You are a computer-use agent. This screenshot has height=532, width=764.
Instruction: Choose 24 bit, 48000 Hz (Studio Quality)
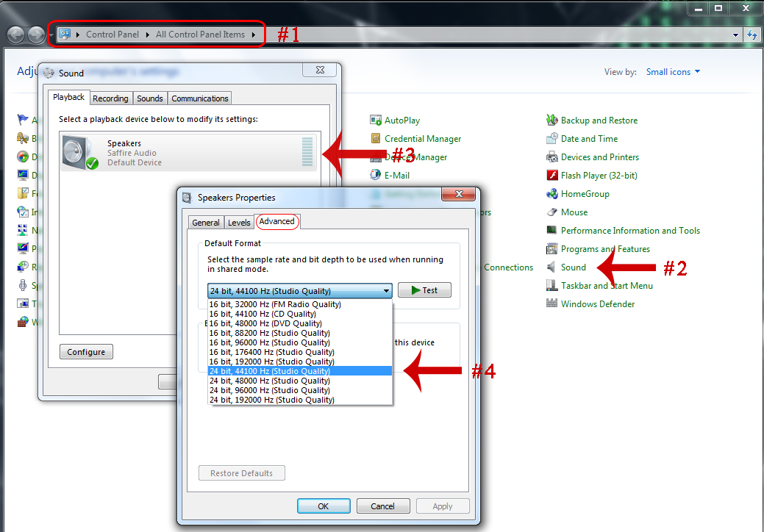(300, 381)
